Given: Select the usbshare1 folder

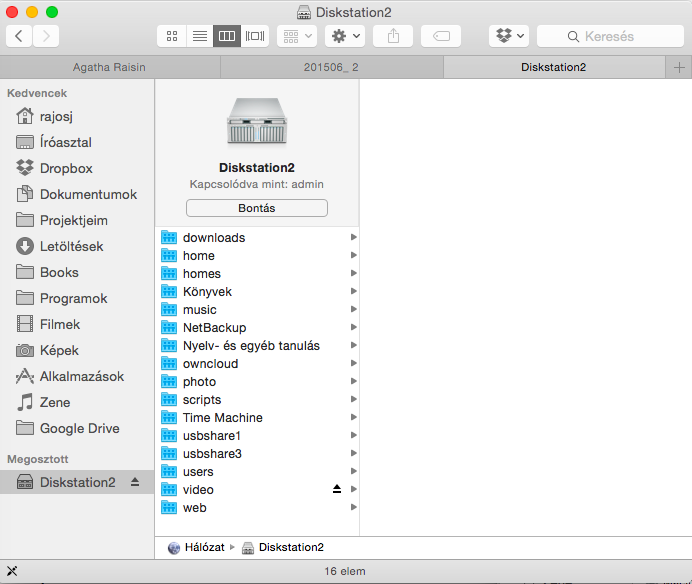Looking at the screenshot, I should pos(257,436).
